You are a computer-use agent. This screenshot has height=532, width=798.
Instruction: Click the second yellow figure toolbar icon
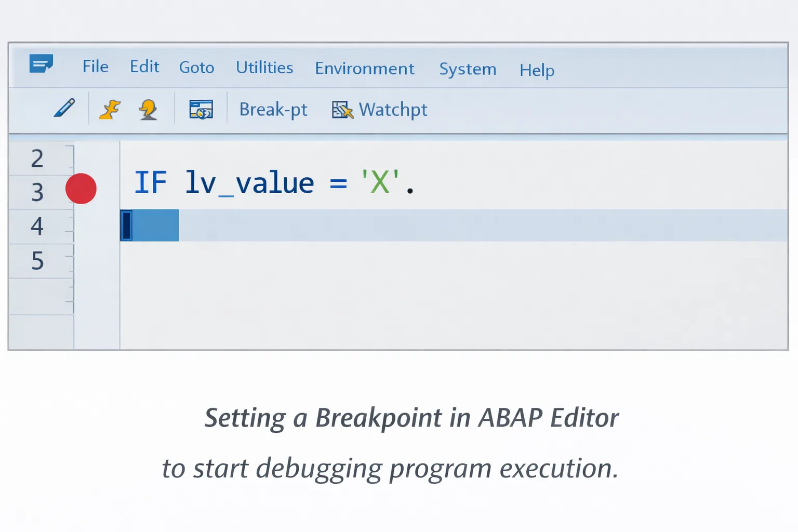pos(147,109)
